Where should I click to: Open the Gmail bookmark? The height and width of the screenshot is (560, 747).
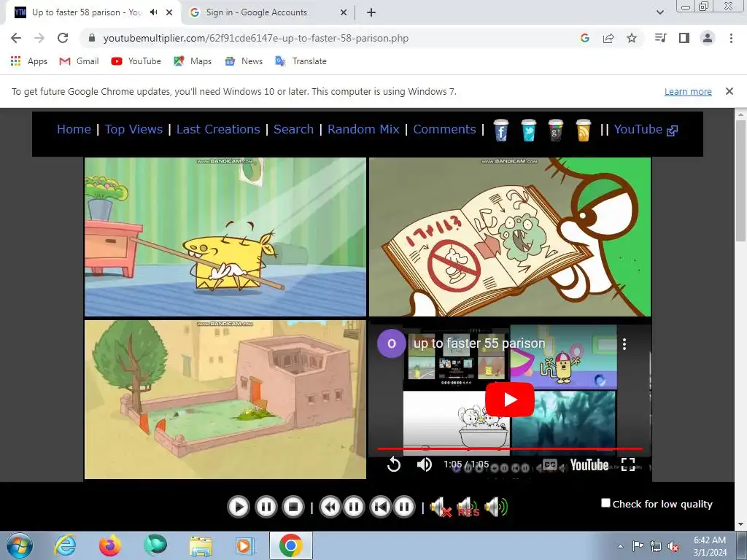click(79, 61)
